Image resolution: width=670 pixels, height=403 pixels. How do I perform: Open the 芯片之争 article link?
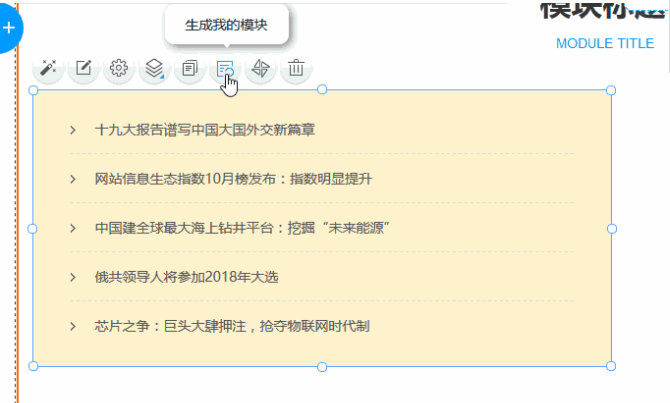coord(232,326)
